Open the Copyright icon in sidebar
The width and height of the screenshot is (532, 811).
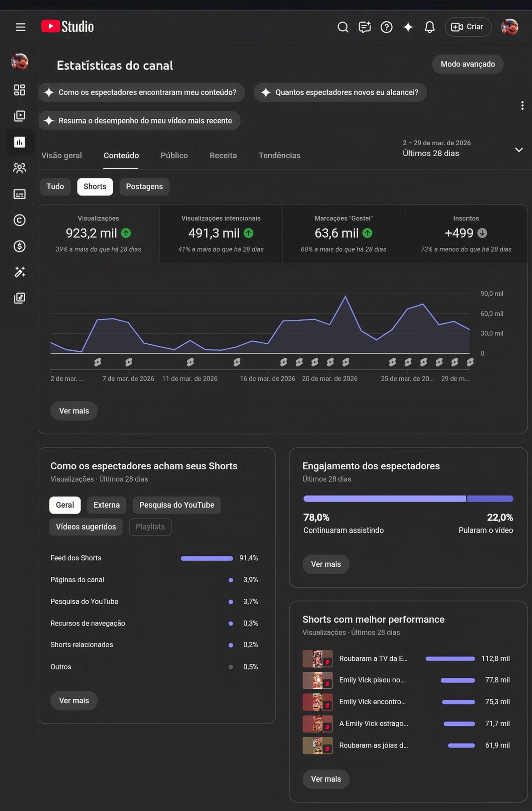pyautogui.click(x=19, y=220)
